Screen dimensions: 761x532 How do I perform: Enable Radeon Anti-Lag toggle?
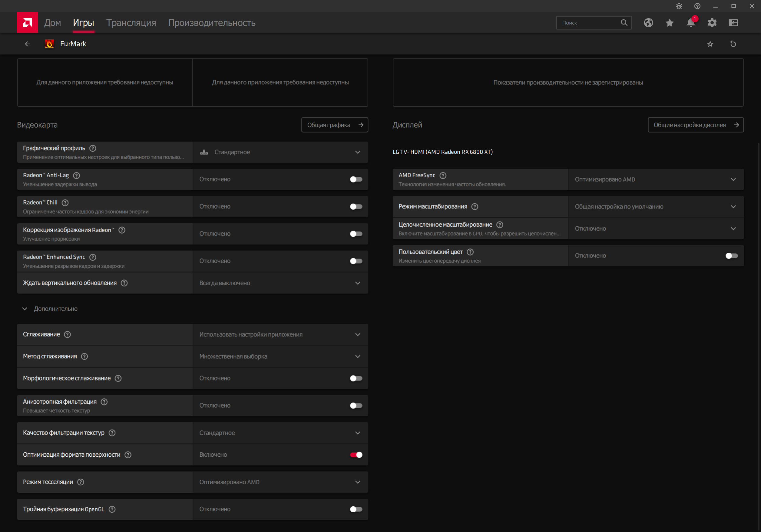click(356, 179)
